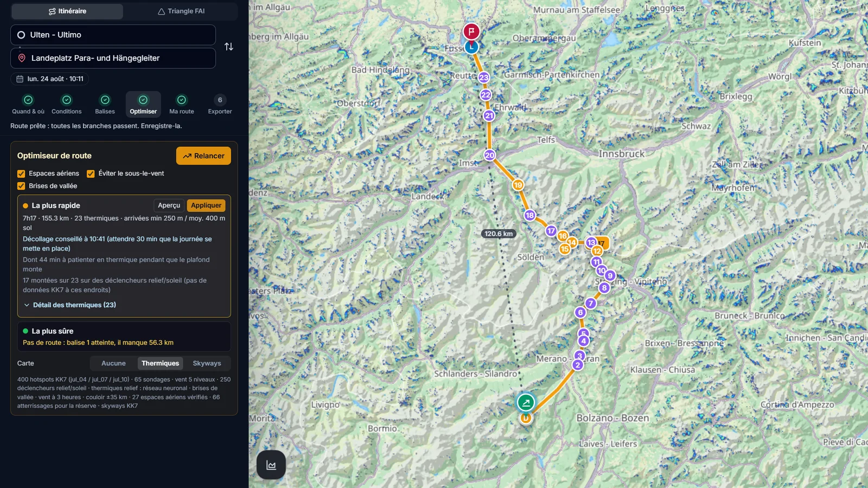Select thermal waypoint 18 on the route

tap(530, 215)
